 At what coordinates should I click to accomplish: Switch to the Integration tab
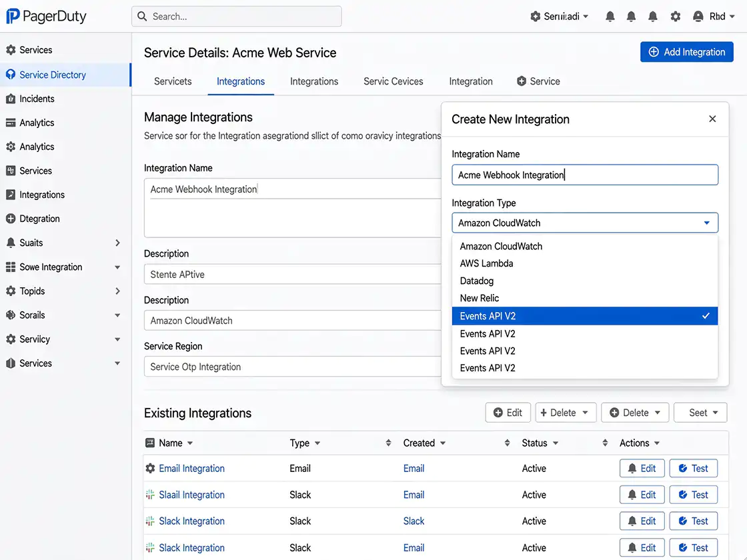[x=471, y=81]
